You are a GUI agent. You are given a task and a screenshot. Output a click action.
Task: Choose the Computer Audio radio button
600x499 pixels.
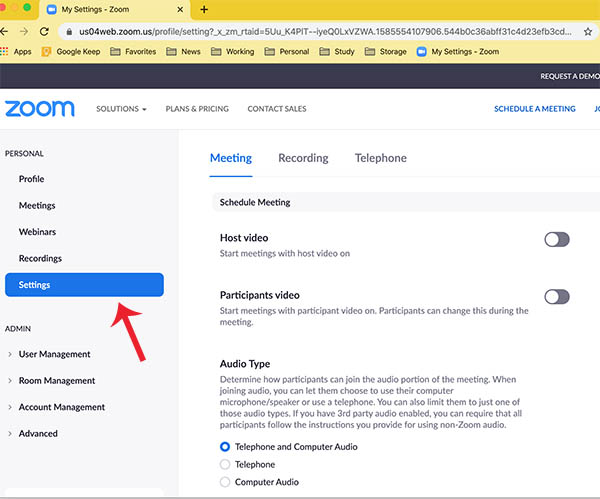(225, 482)
